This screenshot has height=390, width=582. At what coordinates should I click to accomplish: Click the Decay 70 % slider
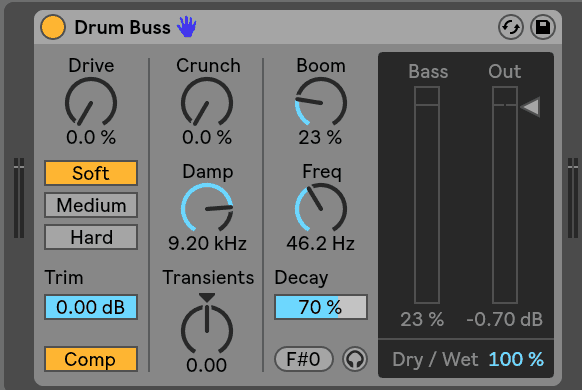(321, 307)
